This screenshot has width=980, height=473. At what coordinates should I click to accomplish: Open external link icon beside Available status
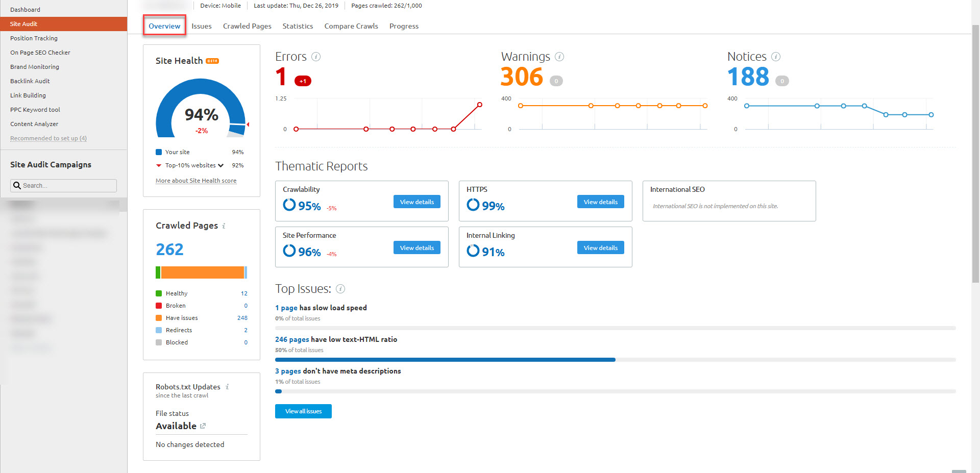point(203,426)
